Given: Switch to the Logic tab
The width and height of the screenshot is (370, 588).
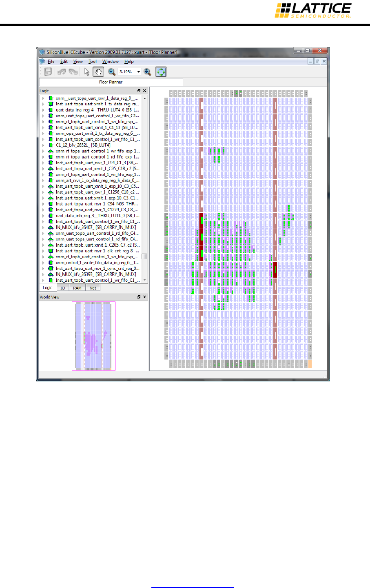Looking at the screenshot, I should click(x=48, y=288).
